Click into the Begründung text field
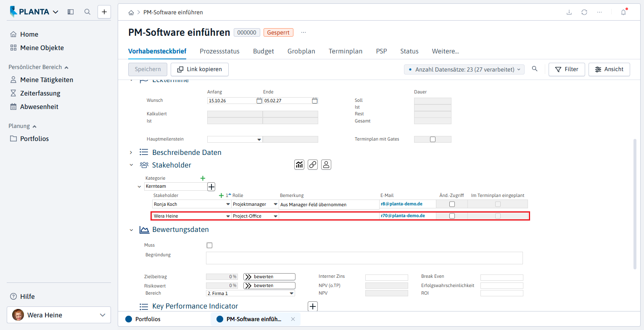Screen dimensions: 644x330 pos(364,258)
